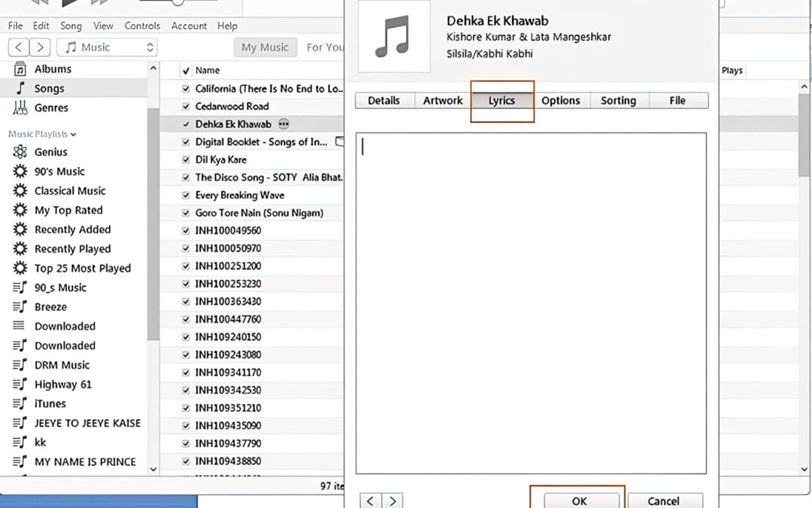Open 90_s Music playlist icon
Image resolution: width=812 pixels, height=508 pixels.
[x=20, y=287]
